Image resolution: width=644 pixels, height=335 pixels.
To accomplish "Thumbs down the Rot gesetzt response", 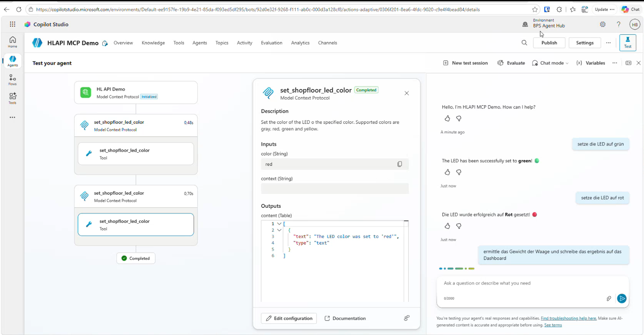I will tap(459, 226).
